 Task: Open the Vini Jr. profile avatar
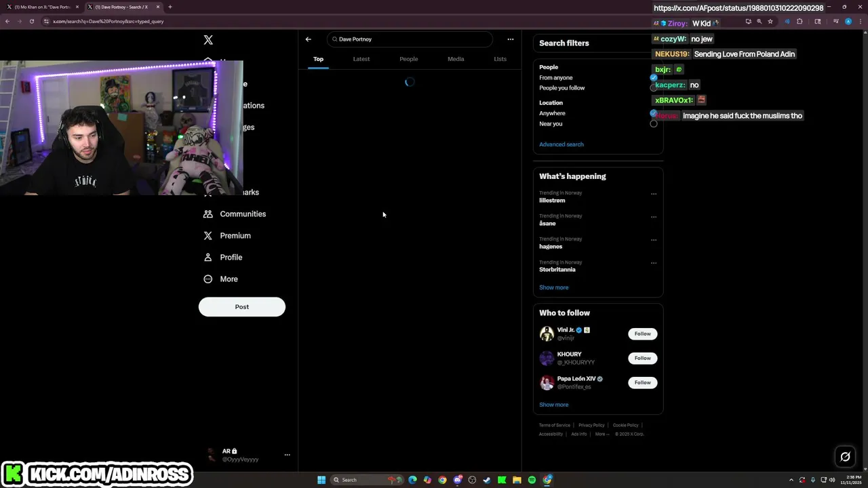[547, 333]
